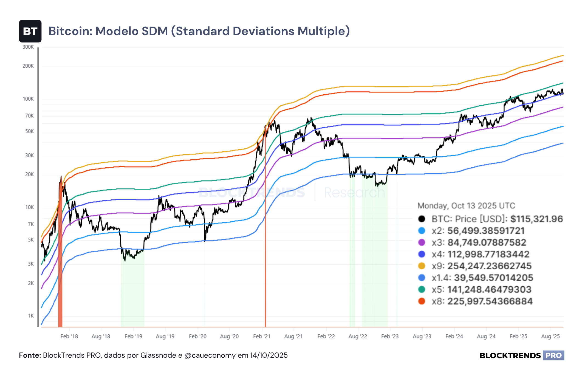Click the PRO badge in footer

(553, 355)
